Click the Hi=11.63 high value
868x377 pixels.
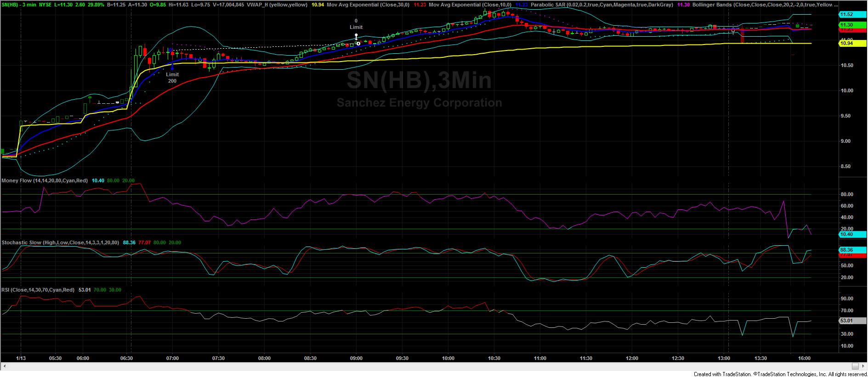(179, 5)
